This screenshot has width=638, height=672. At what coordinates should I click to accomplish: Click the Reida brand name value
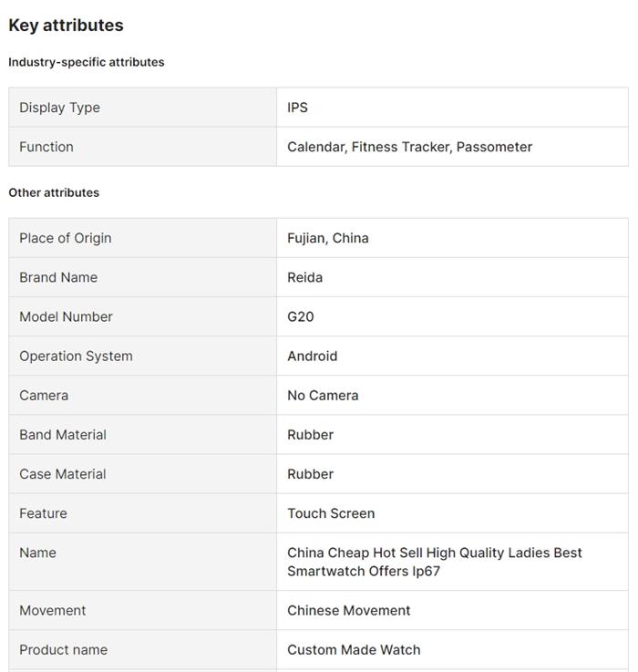(x=304, y=277)
